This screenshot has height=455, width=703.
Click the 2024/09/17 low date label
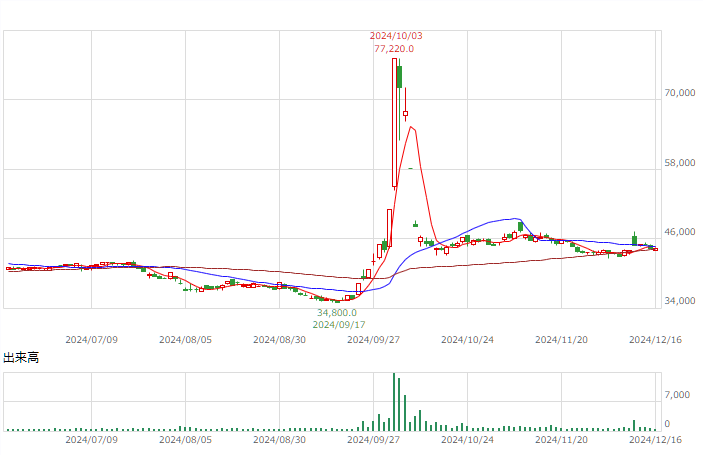[339, 324]
